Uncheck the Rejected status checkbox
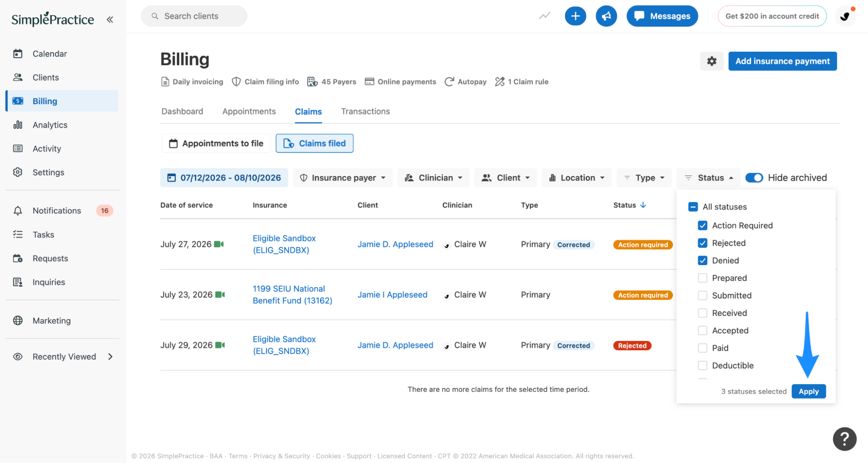The height and width of the screenshot is (463, 868). click(703, 243)
